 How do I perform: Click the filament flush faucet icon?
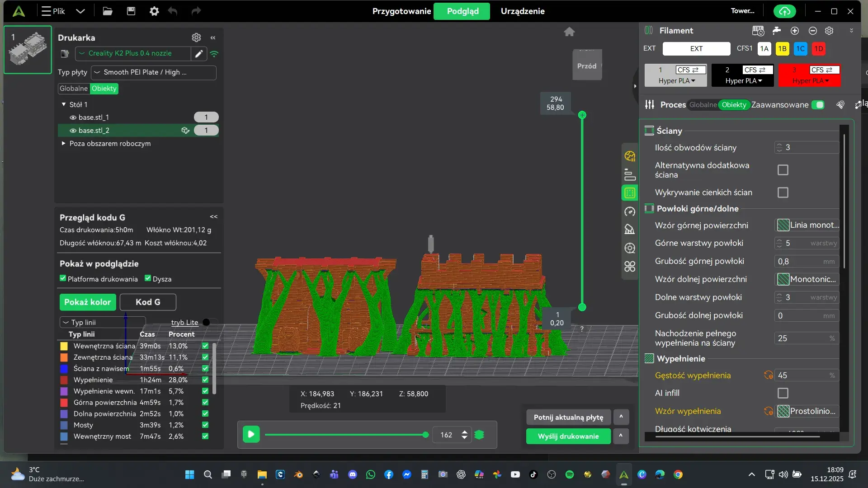(x=776, y=31)
